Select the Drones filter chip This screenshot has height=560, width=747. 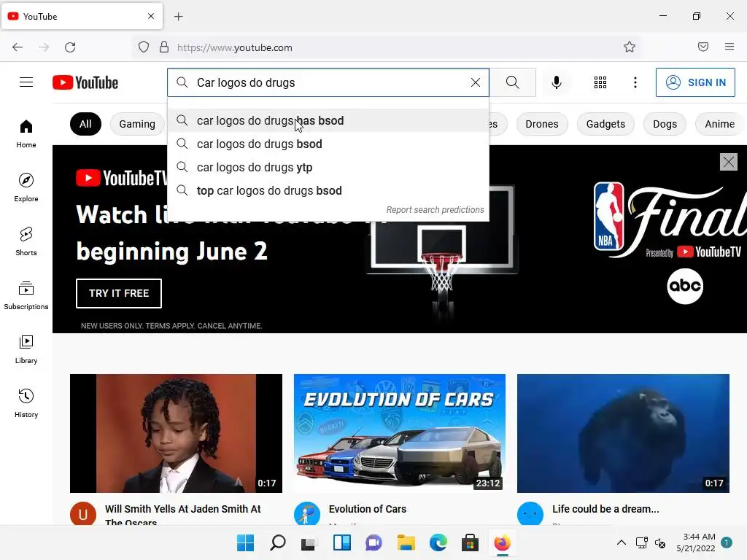pyautogui.click(x=542, y=124)
